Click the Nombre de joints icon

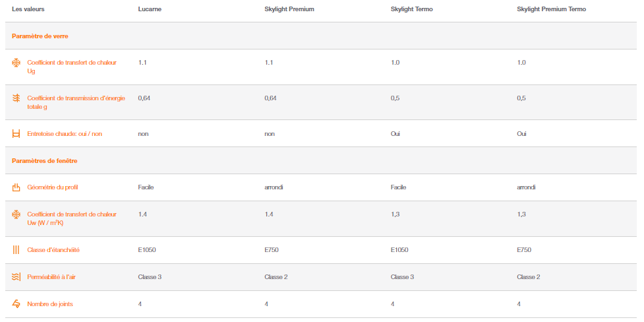16,304
